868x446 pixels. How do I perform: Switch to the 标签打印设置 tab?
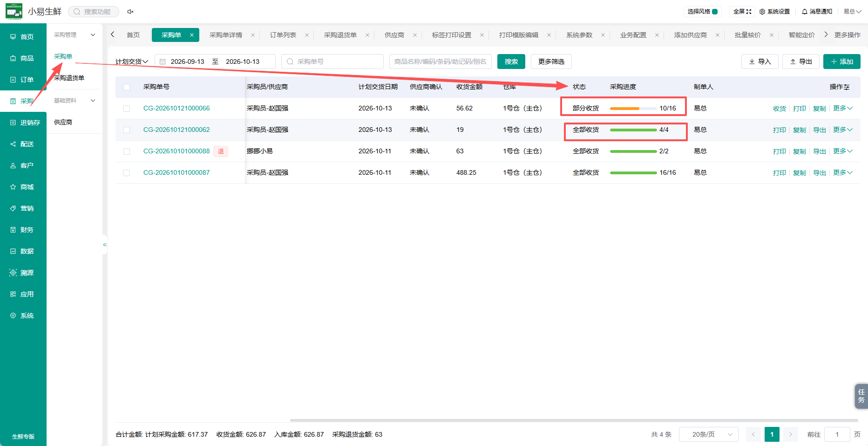[x=452, y=35]
